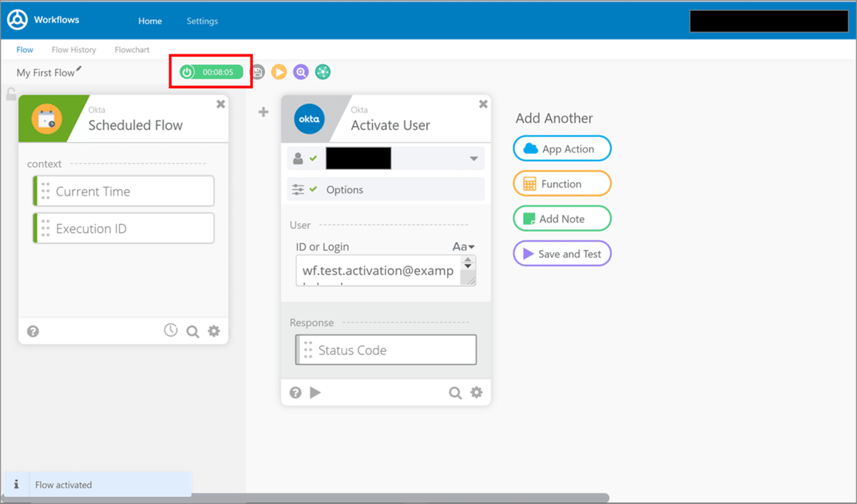Switch to the Flow History tab
Image resolution: width=857 pixels, height=504 pixels.
tap(74, 50)
